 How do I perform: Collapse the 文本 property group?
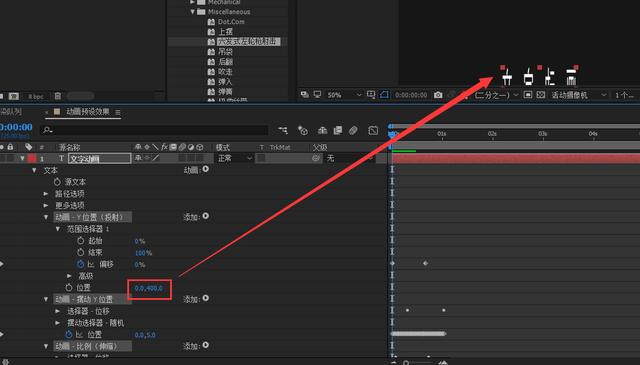point(34,170)
